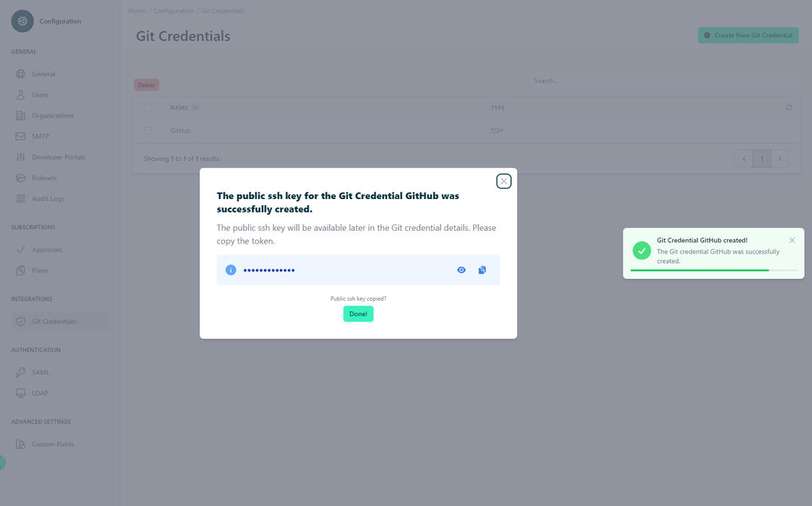Click the SAML authentication icon

[21, 372]
